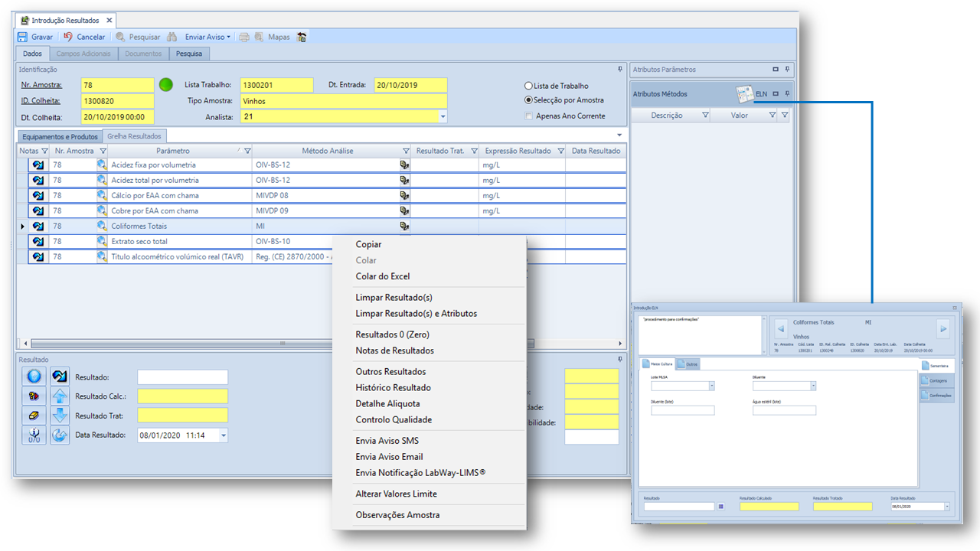Click the eraser icon in Resultado panel

coord(34,416)
